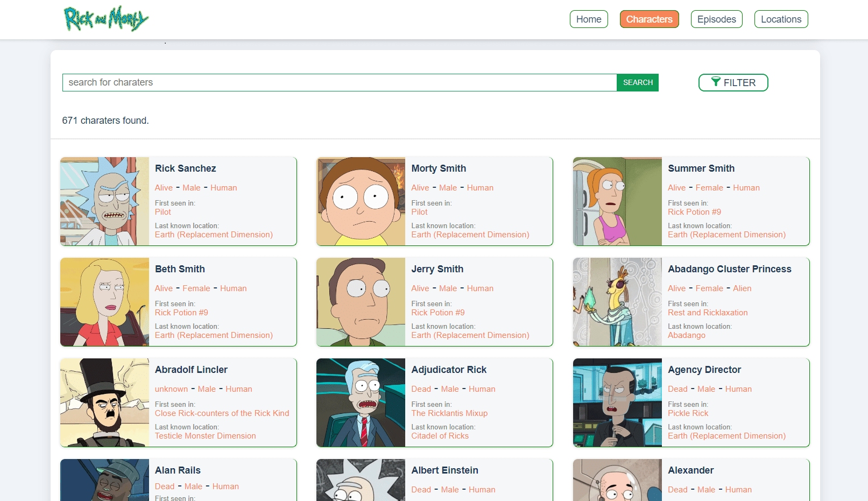The width and height of the screenshot is (868, 501).
Task: Switch to the Episodes tab
Action: [x=716, y=19]
